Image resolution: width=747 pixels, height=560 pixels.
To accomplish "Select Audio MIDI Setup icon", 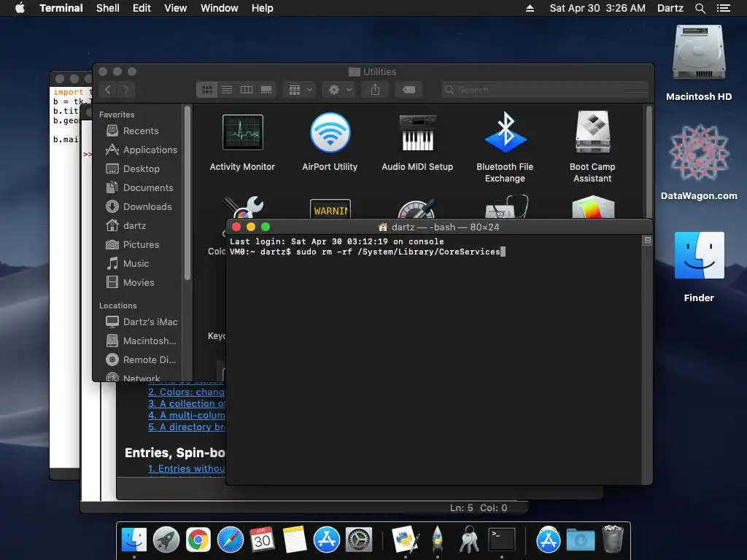I will tap(417, 133).
